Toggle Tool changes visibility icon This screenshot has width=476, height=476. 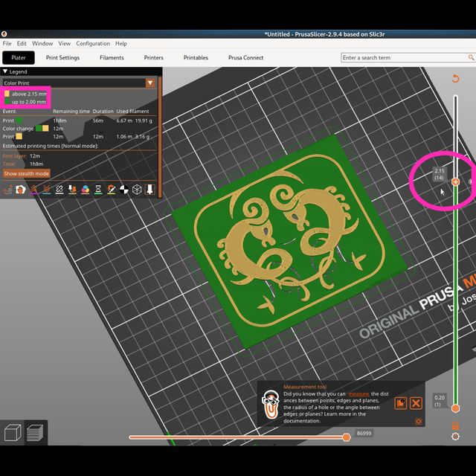click(72, 190)
